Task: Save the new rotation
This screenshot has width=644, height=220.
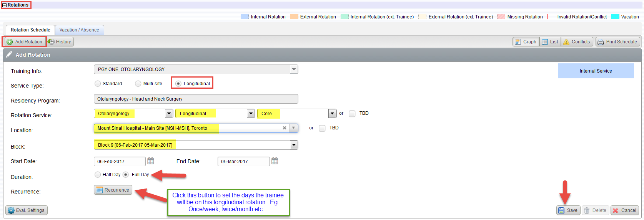Action: (x=568, y=210)
